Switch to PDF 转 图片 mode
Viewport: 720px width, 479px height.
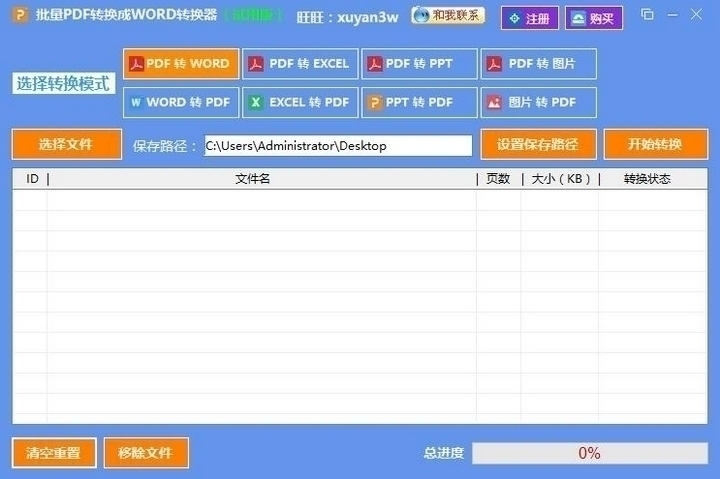click(539, 63)
